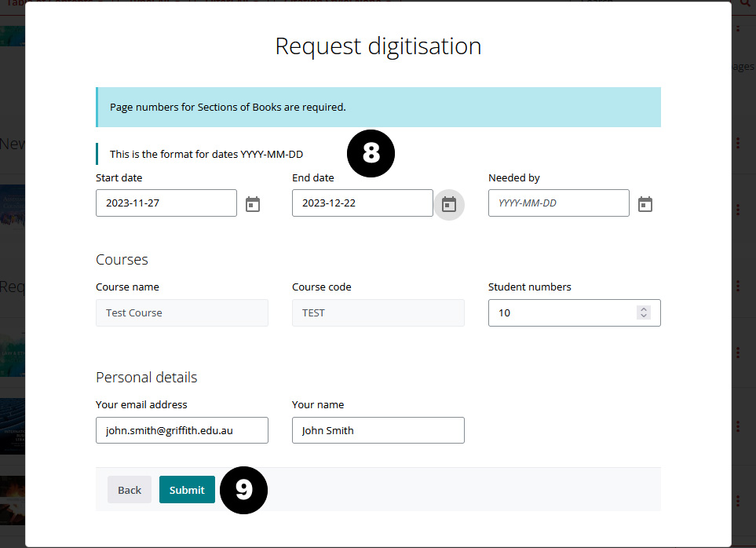Open the Start date calendar picker
Image resolution: width=756 pixels, height=548 pixels.
[252, 204]
